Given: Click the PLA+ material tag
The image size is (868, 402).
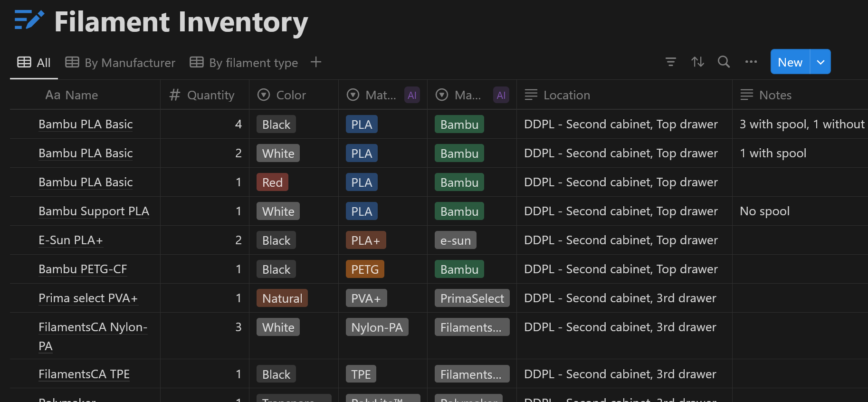Looking at the screenshot, I should [366, 240].
